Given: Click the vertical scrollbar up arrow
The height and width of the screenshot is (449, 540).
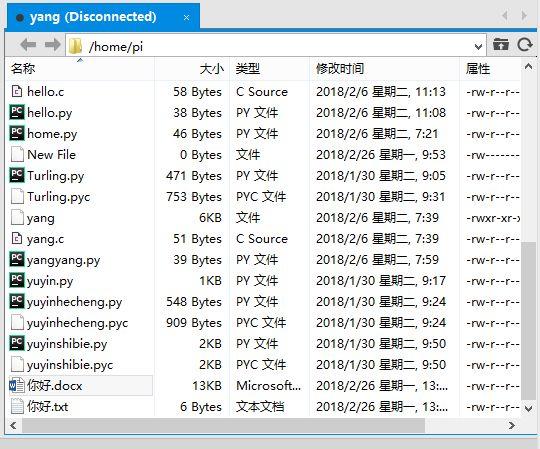Looking at the screenshot, I should (x=528, y=67).
